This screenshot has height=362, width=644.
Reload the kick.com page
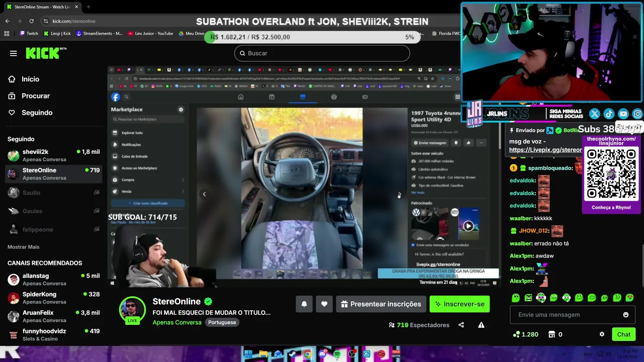tap(31, 21)
